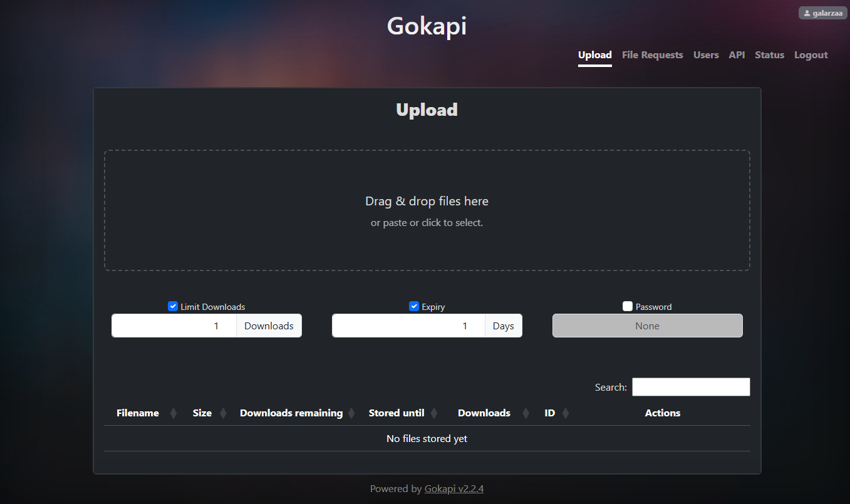Screen dimensions: 850x504
Task: Sort by Stored until column arrows
Action: [x=434, y=413]
